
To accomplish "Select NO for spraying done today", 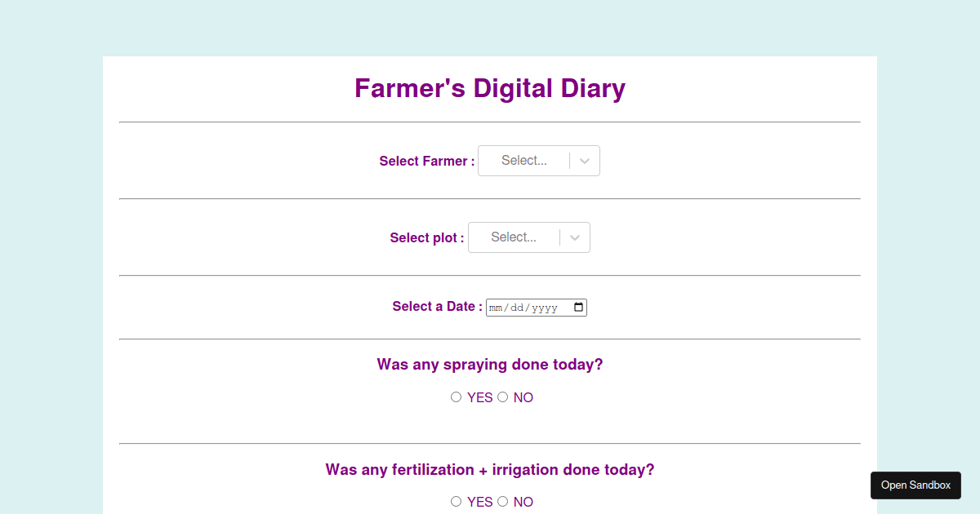I will [x=502, y=397].
